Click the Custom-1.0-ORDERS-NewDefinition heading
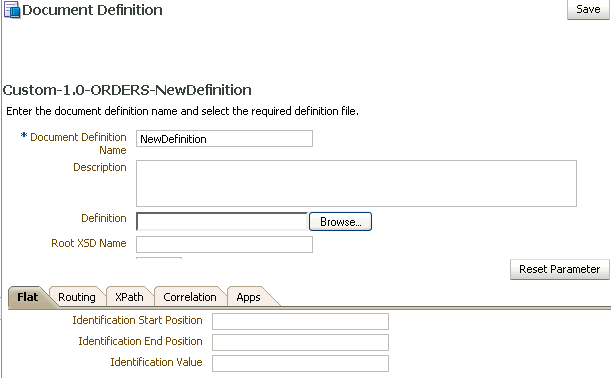The height and width of the screenshot is (378, 611). (127, 90)
